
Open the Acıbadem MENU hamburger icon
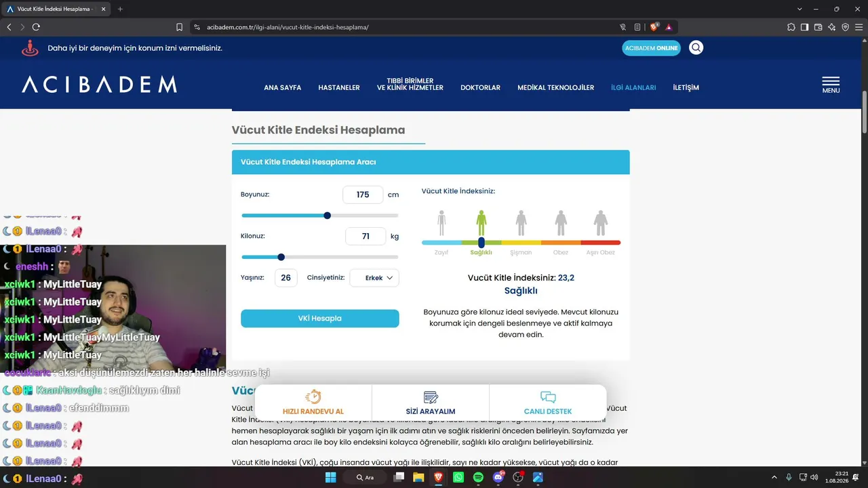(831, 85)
